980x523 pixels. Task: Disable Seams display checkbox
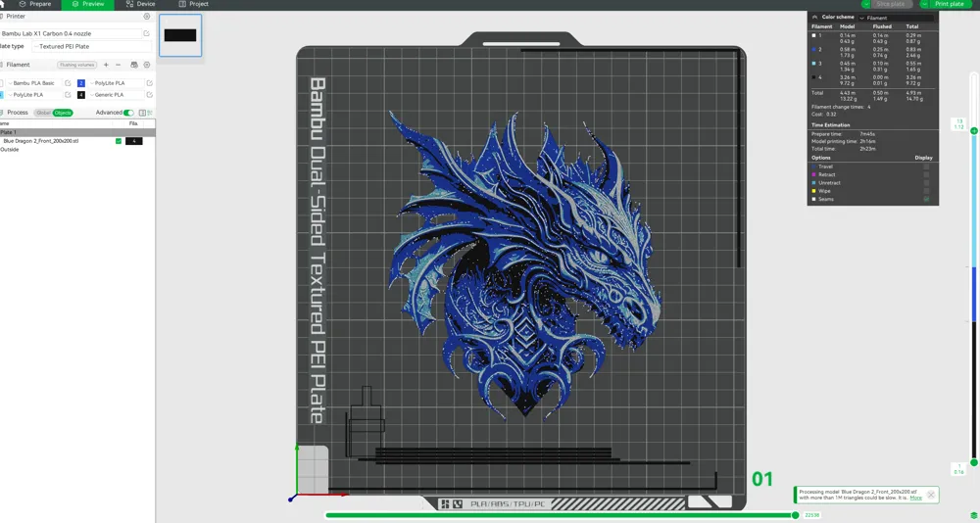click(x=926, y=200)
